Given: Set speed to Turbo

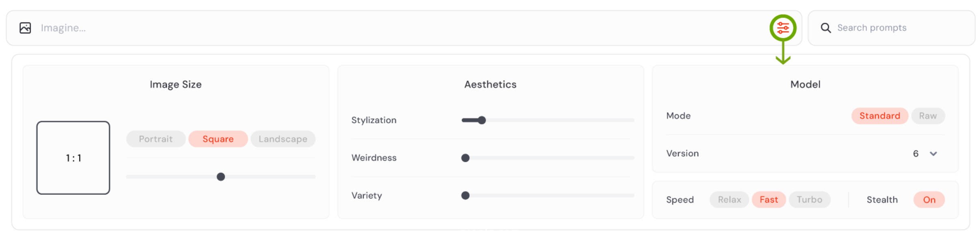Looking at the screenshot, I should pos(809,200).
